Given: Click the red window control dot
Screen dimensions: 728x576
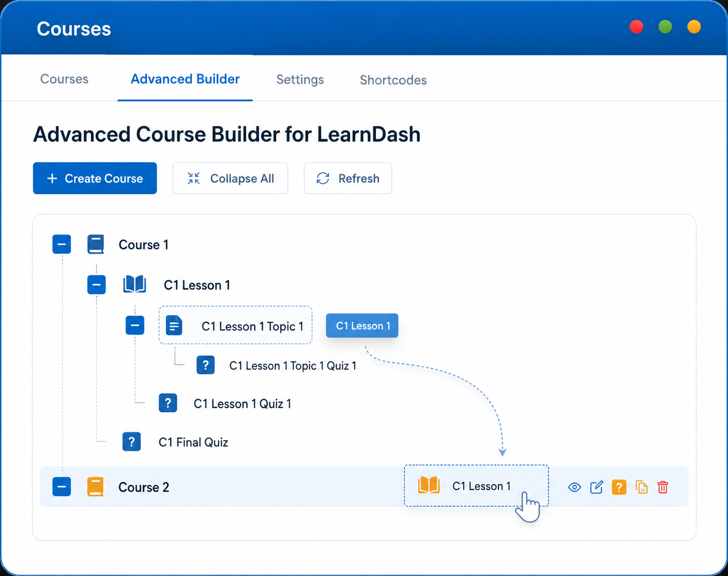Looking at the screenshot, I should [636, 27].
